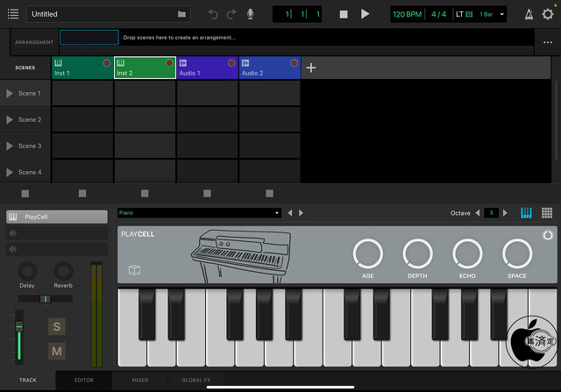Select the Inst 1 track header
The width and height of the screenshot is (561, 392).
pyautogui.click(x=82, y=68)
